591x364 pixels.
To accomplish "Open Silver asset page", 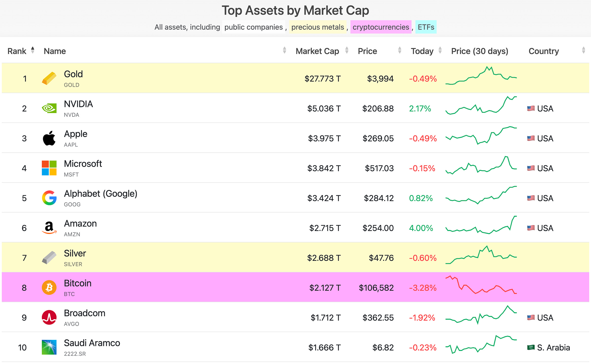I will coord(75,253).
